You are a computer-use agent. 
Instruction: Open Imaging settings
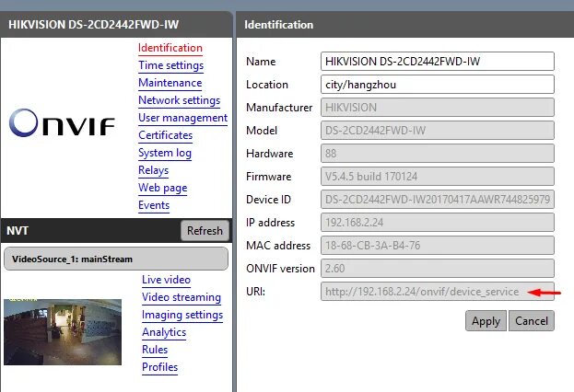(x=182, y=315)
